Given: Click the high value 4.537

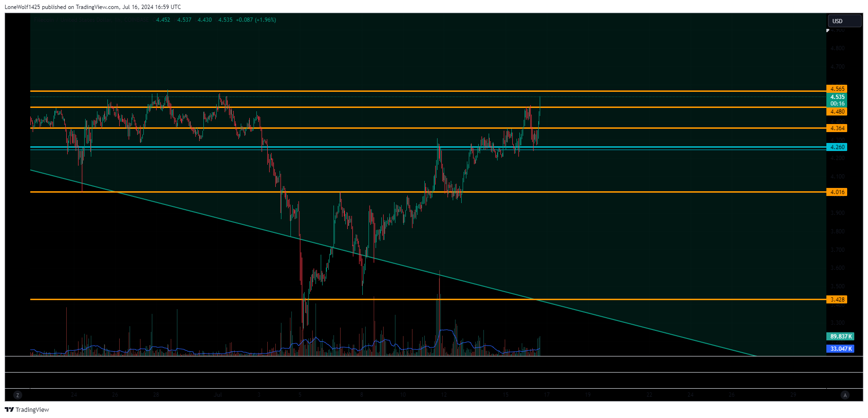Looking at the screenshot, I should pos(184,20).
